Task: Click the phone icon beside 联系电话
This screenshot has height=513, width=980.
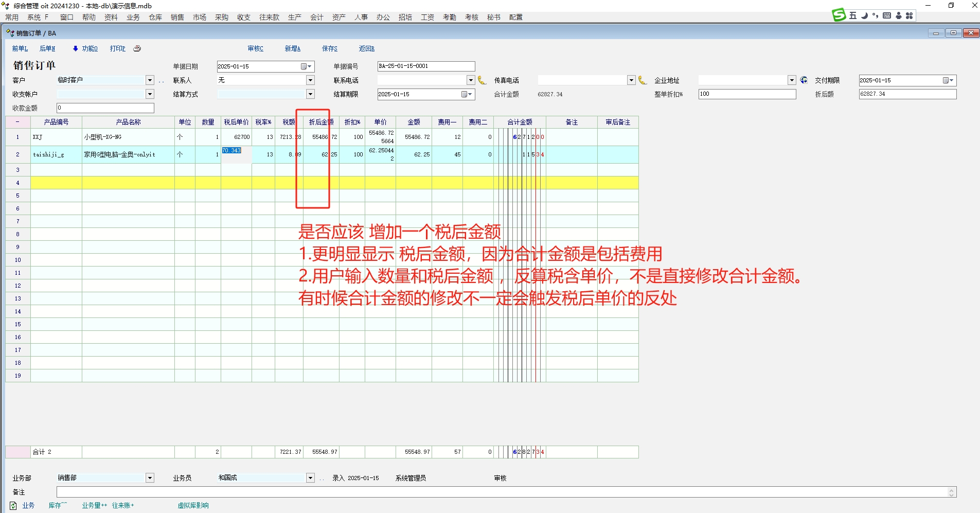Action: pyautogui.click(x=482, y=80)
